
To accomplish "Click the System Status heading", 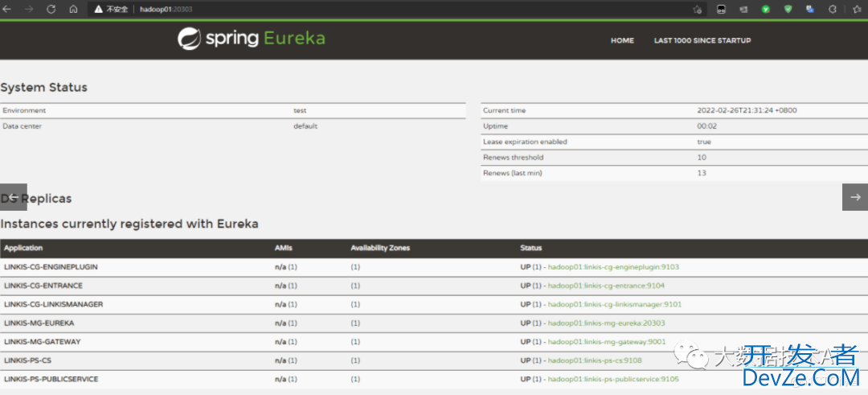I will point(43,88).
